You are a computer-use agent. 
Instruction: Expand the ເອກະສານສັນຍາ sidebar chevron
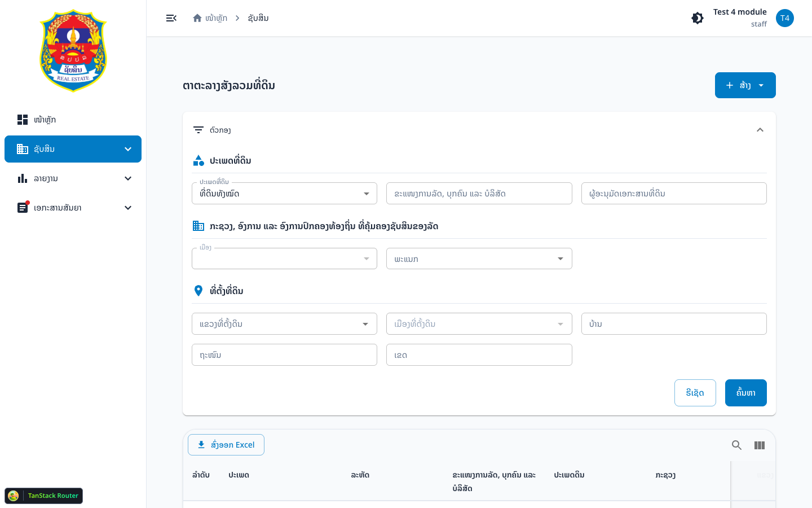click(x=128, y=208)
